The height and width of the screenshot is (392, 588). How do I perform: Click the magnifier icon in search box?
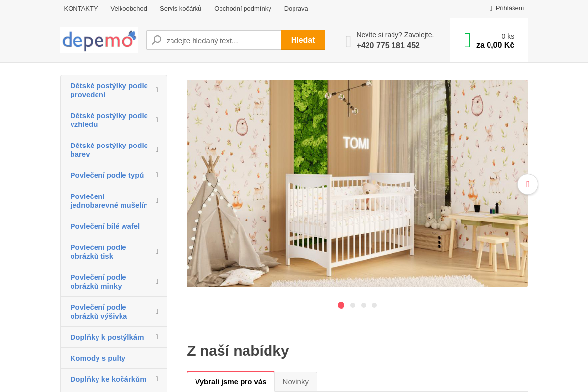pyautogui.click(x=156, y=40)
